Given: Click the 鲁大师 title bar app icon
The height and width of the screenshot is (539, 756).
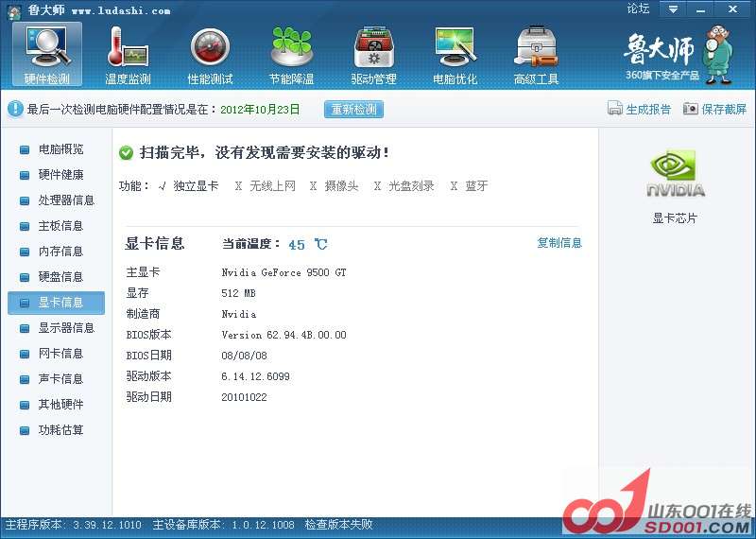Looking at the screenshot, I should (14, 11).
